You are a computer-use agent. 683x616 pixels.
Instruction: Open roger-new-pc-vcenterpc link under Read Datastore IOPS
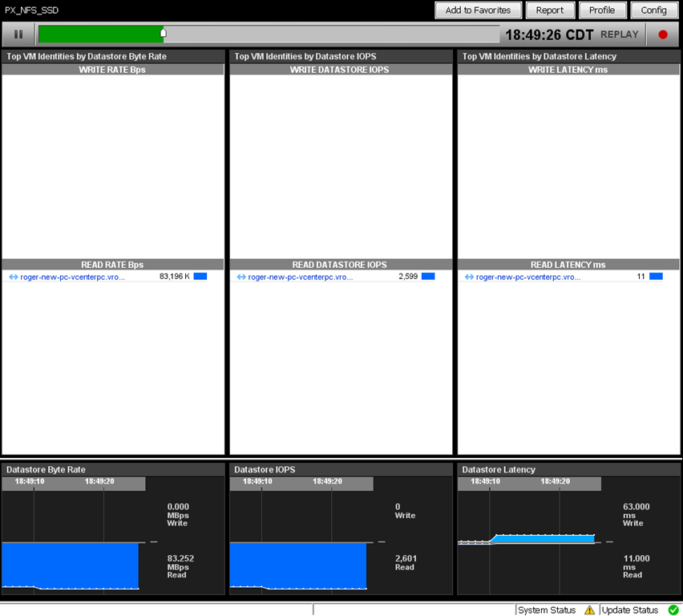tap(300, 277)
